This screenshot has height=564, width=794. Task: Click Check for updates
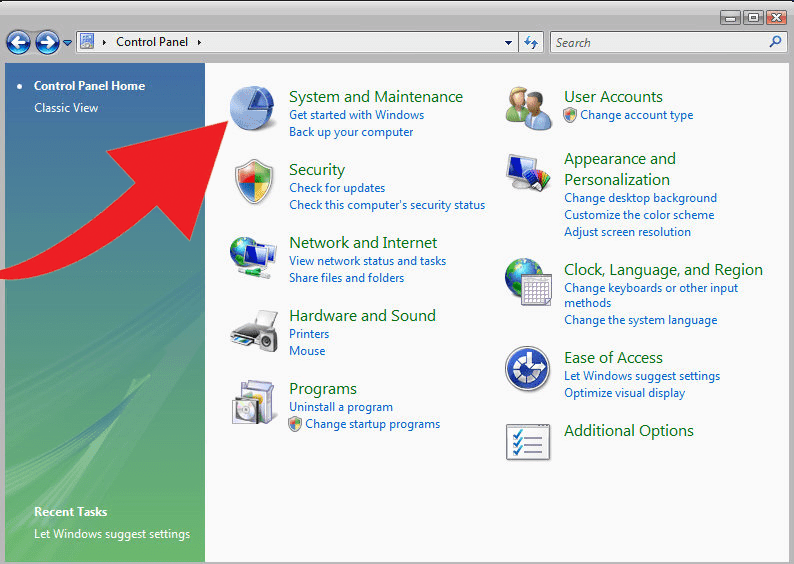tap(337, 188)
